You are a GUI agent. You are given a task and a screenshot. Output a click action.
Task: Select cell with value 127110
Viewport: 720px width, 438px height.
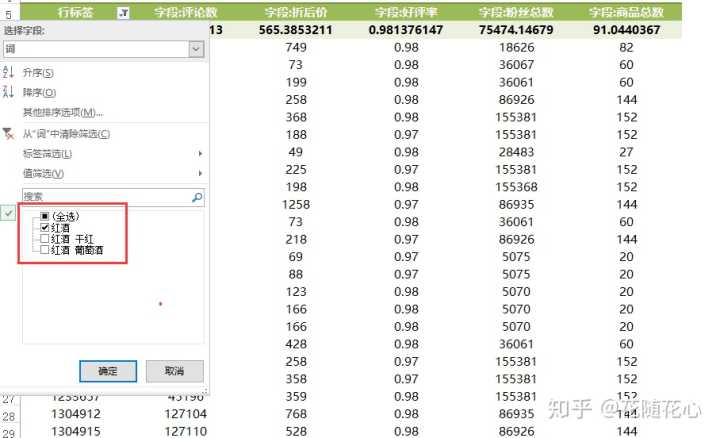pyautogui.click(x=186, y=431)
